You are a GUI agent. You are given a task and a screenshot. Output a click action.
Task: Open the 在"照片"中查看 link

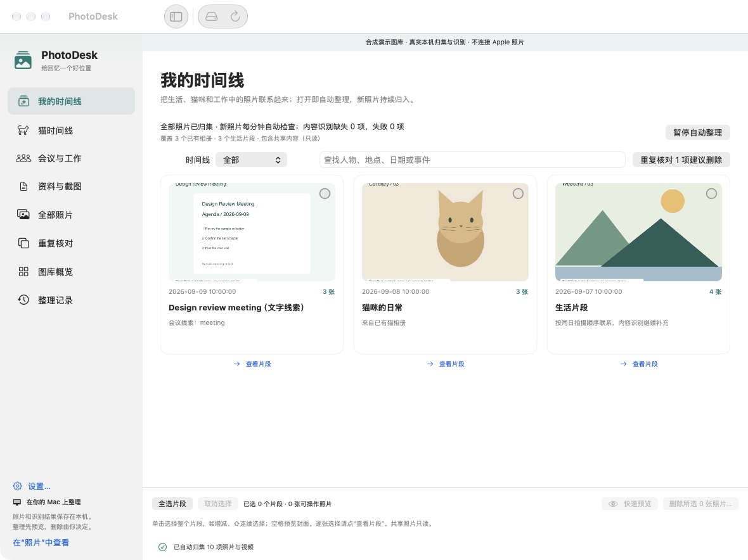pos(41,542)
